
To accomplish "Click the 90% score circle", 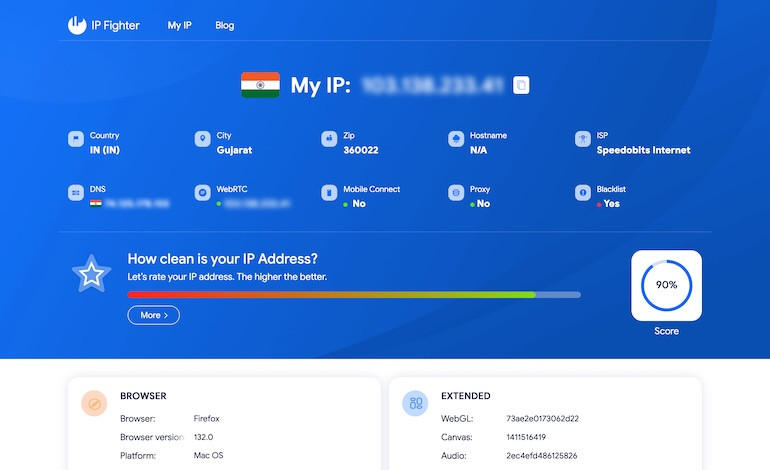I will pyautogui.click(x=666, y=285).
